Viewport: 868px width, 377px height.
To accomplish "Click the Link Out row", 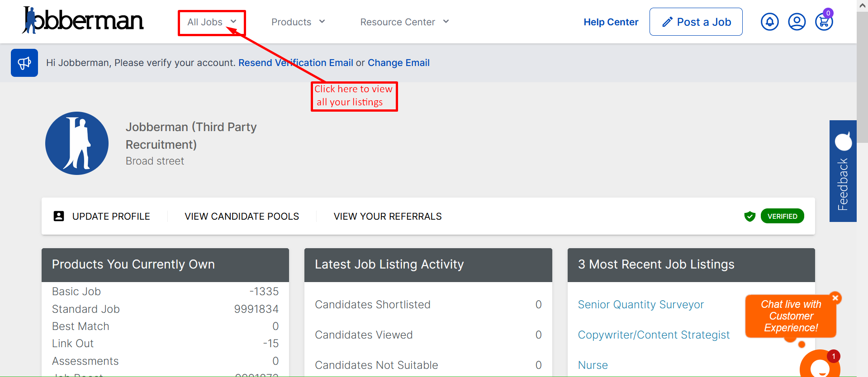I will point(165,344).
